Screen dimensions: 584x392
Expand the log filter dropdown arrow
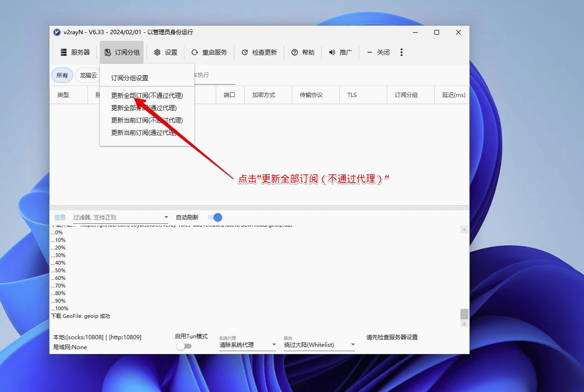(166, 218)
